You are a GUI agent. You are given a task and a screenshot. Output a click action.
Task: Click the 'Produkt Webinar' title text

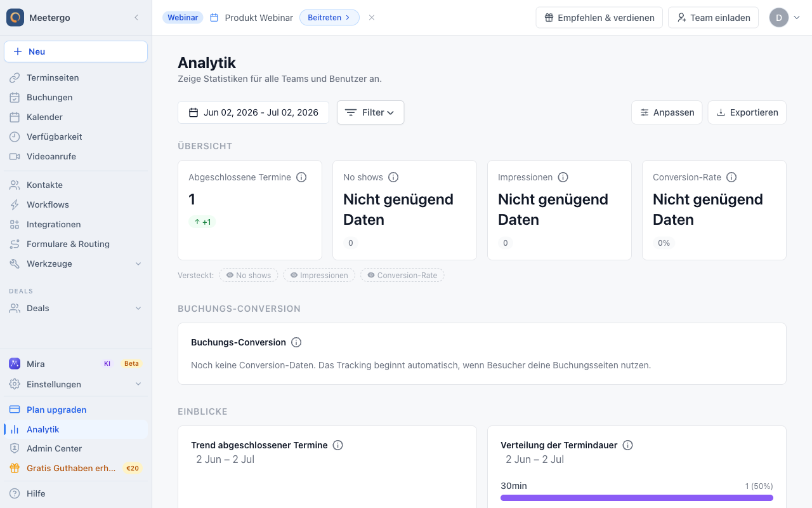click(x=259, y=18)
